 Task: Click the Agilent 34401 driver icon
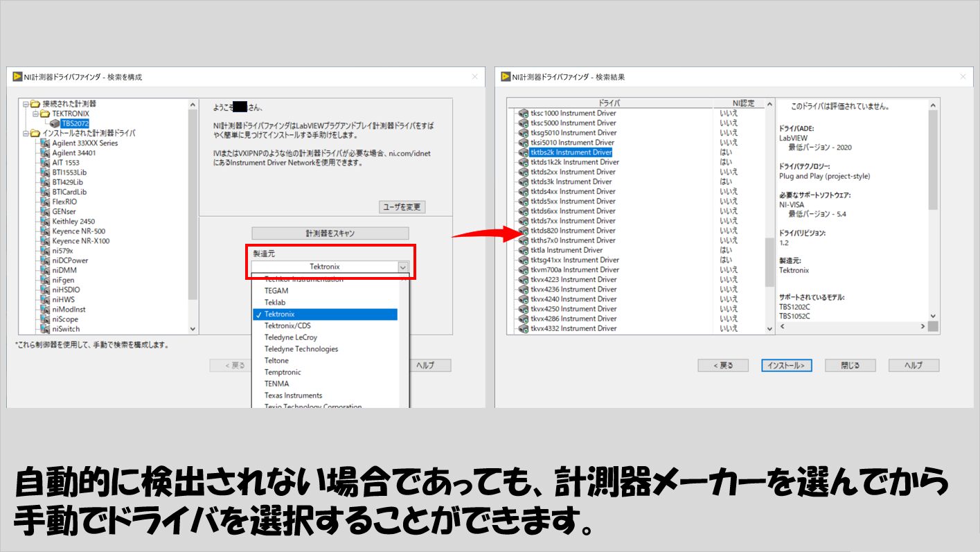click(45, 152)
